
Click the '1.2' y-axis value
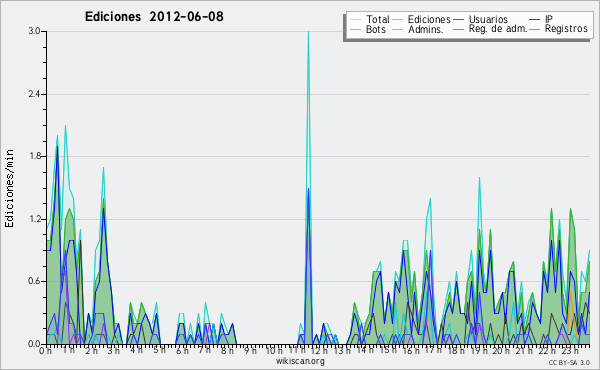tap(34, 219)
